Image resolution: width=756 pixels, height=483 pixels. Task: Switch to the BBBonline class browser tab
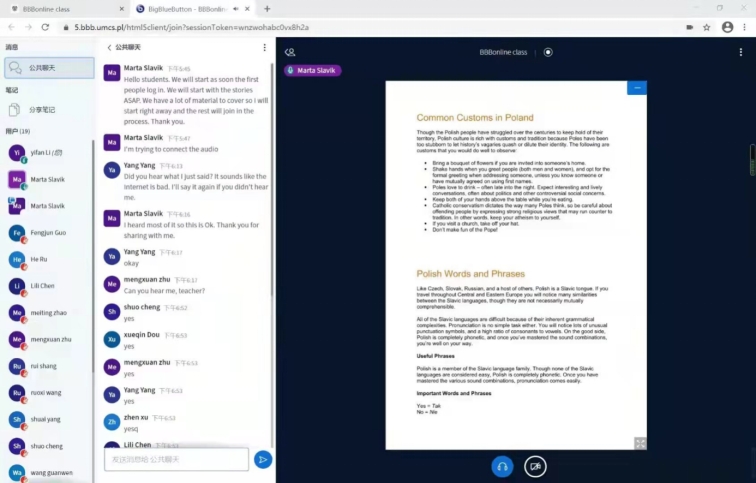pos(50,8)
